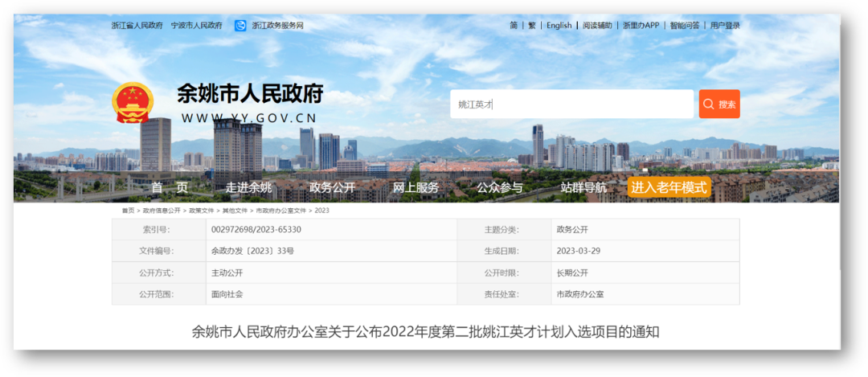Open the 首页 navigation tab
868x377 pixels.
(x=170, y=188)
